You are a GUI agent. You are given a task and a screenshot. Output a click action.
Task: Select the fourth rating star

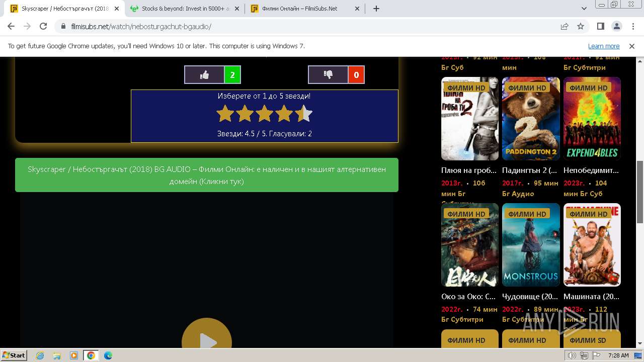tap(284, 114)
